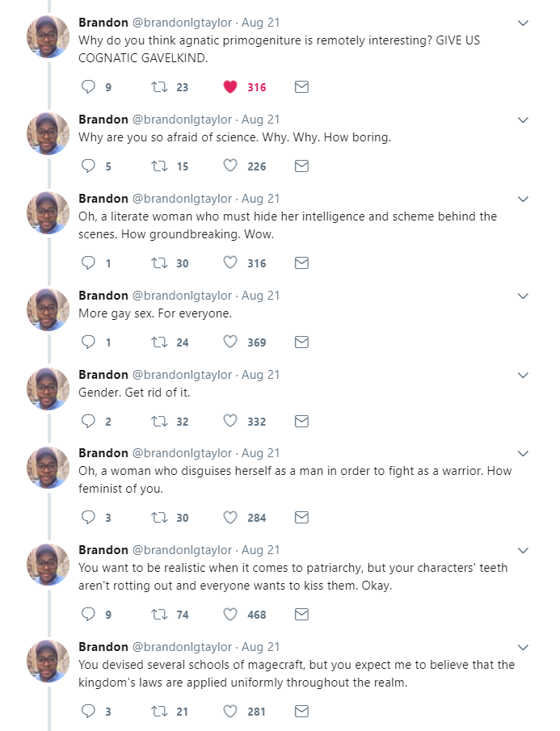Like the 'More gay sex' tweet

click(x=230, y=342)
